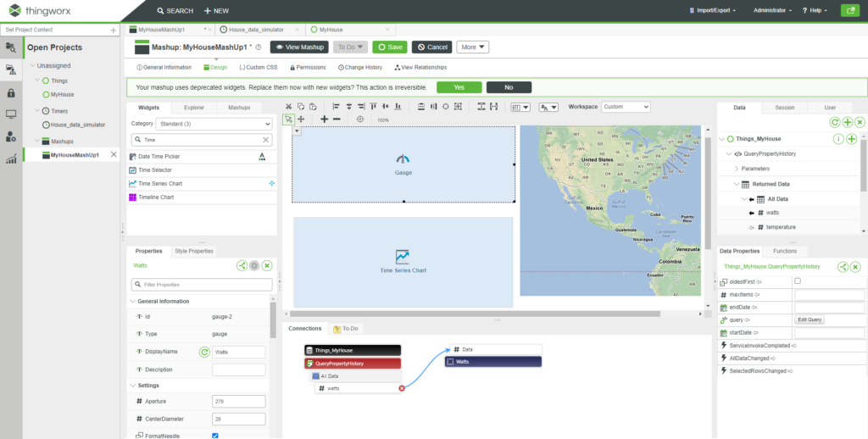Image resolution: width=868 pixels, height=439 pixels.
Task: Select the Gauge widget on canvas
Action: [x=403, y=164]
